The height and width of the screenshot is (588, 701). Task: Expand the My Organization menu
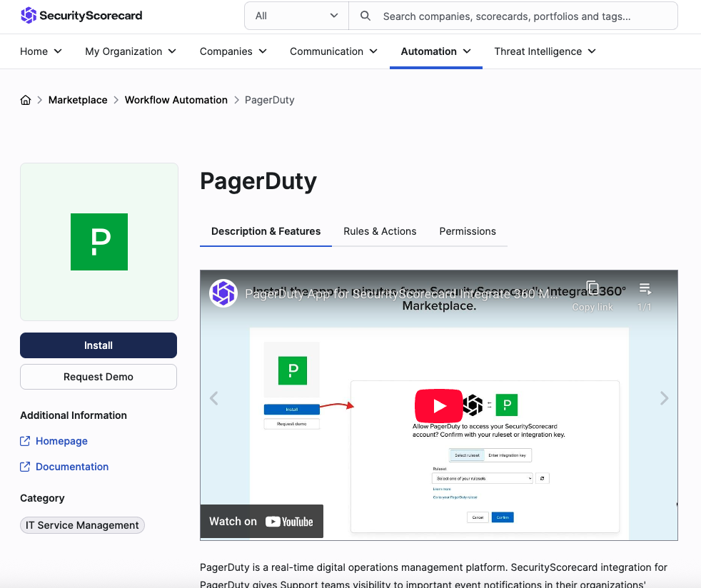tap(131, 51)
